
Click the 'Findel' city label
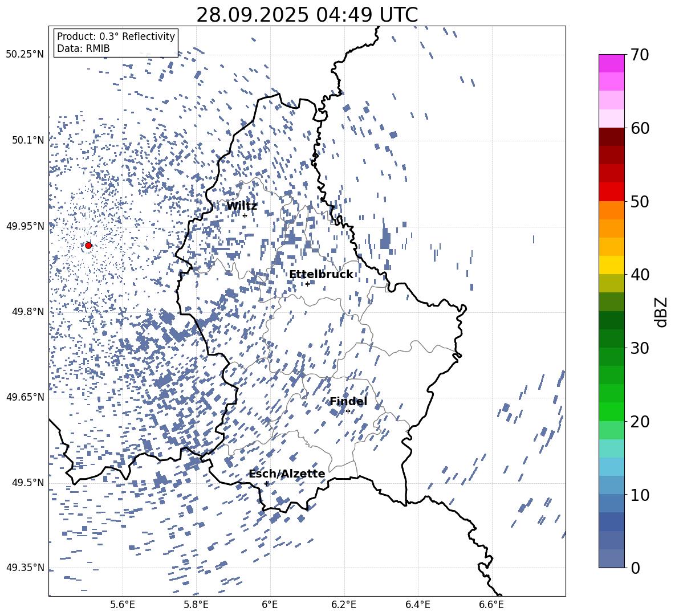[348, 401]
